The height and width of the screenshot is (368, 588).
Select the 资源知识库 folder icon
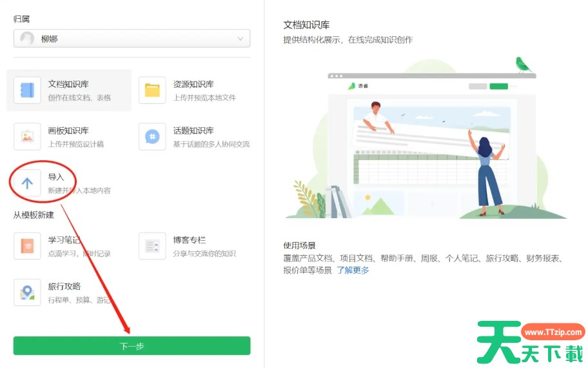152,90
